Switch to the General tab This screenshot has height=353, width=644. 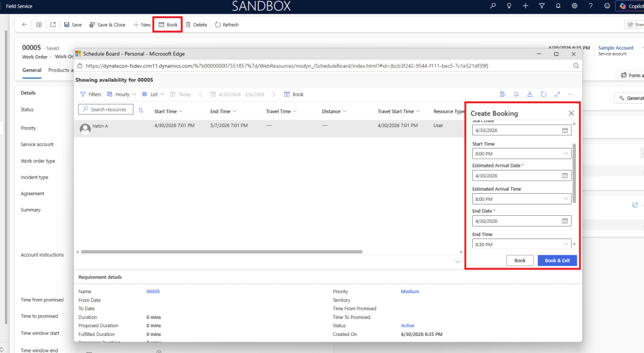(31, 70)
